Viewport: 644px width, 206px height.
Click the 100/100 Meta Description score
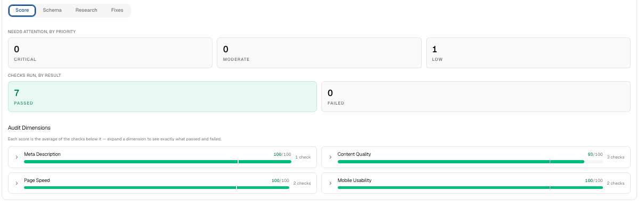point(282,154)
